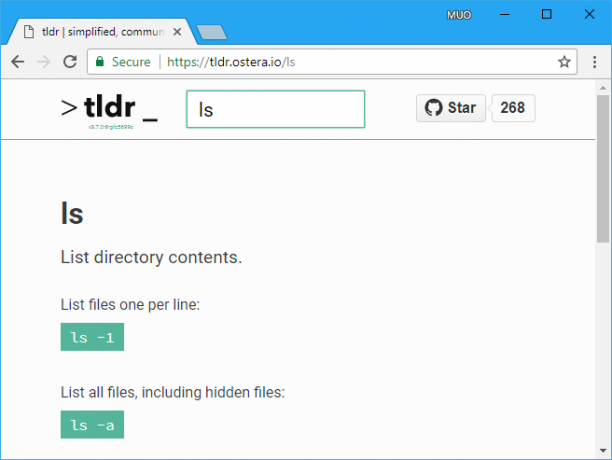Select the ls -1 command block
This screenshot has height=460, width=612.
(x=92, y=337)
